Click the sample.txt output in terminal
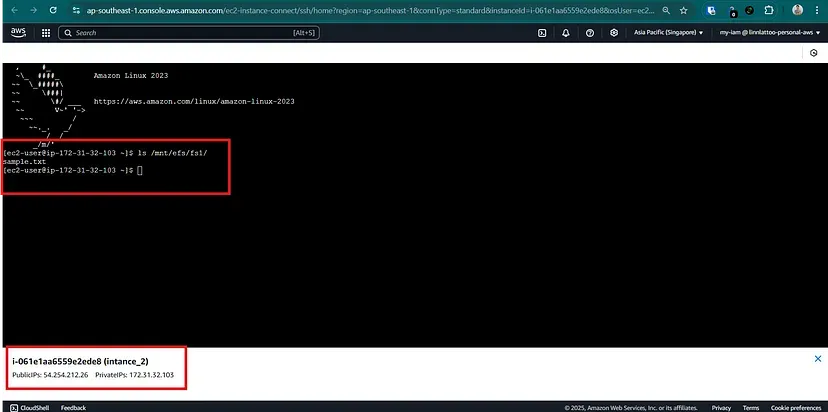Image resolution: width=828 pixels, height=412 pixels. tap(25, 162)
